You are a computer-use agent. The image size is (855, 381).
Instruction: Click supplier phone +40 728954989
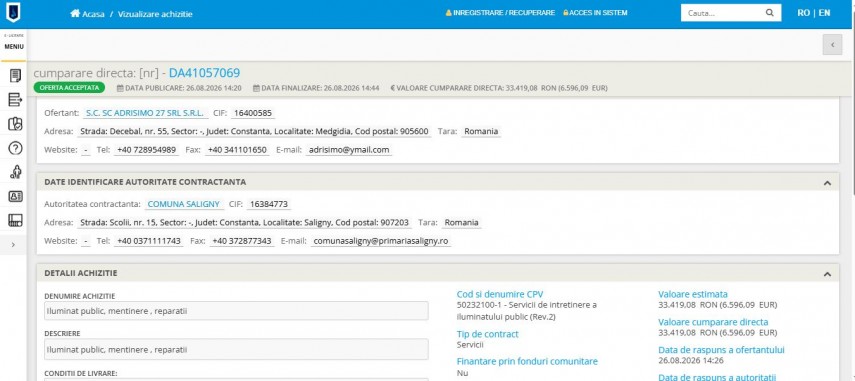(x=146, y=150)
